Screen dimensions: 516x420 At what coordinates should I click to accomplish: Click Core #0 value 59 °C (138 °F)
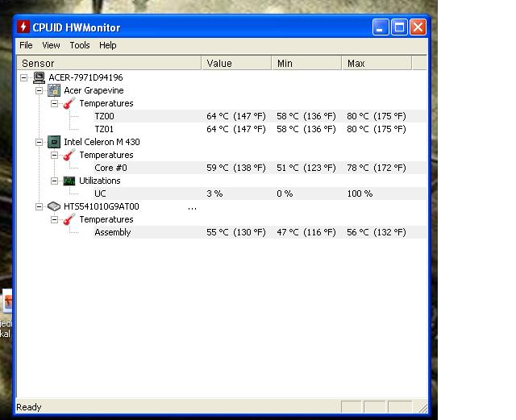click(x=236, y=168)
